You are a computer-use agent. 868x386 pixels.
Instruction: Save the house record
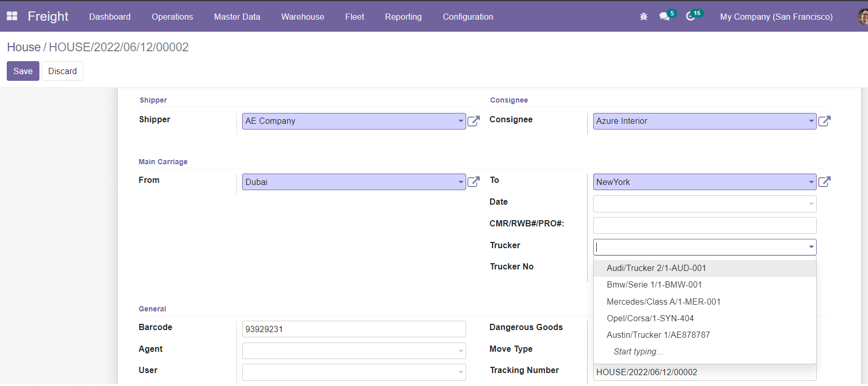23,71
